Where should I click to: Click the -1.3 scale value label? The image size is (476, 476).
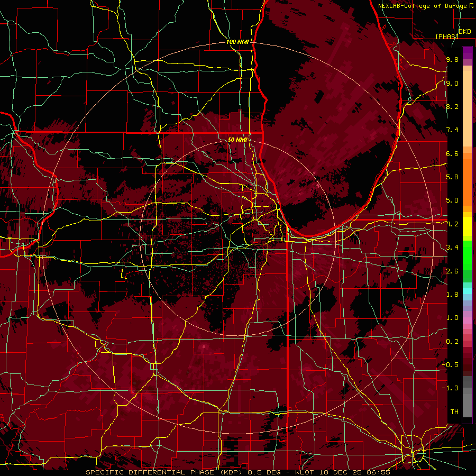(450, 388)
